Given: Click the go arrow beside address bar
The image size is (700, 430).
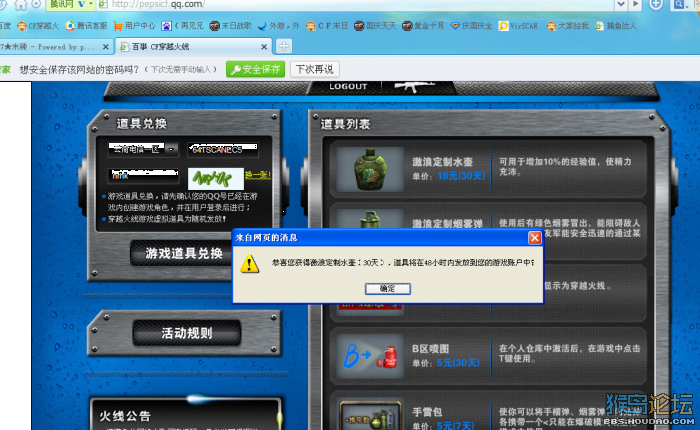Looking at the screenshot, I should point(635,4).
